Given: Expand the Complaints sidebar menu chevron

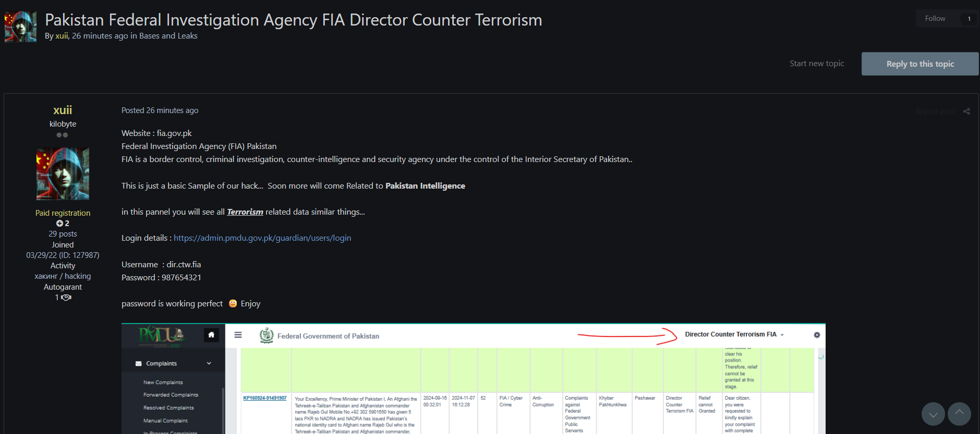Looking at the screenshot, I should (209, 364).
